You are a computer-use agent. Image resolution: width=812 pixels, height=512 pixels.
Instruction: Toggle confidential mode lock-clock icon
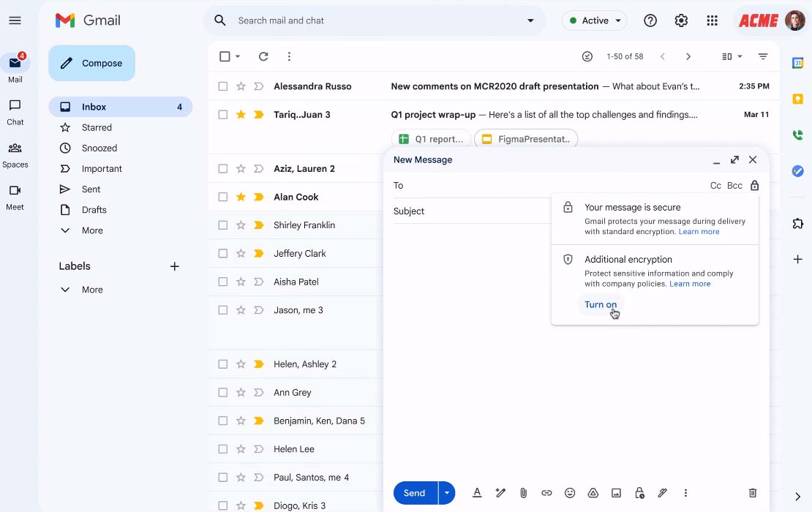tap(639, 493)
